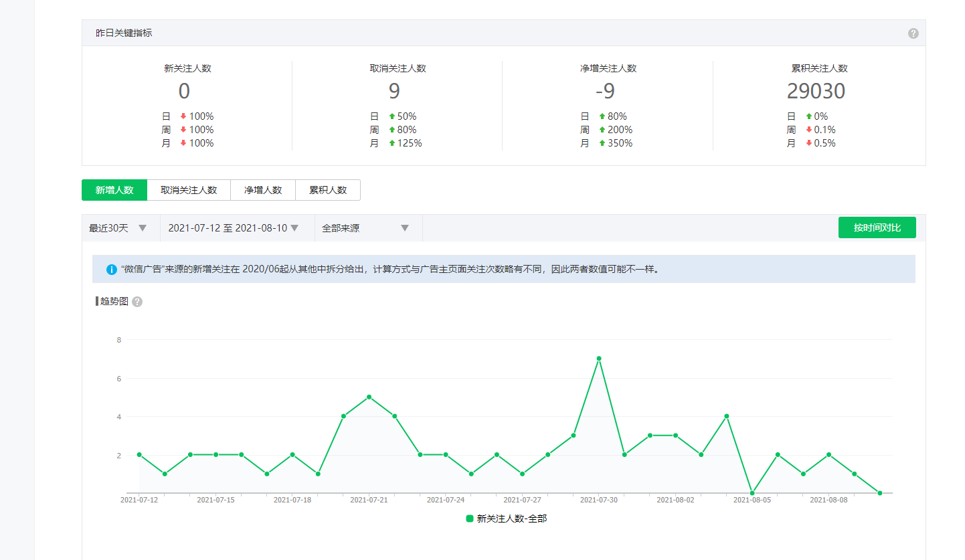Click the red down arrow for 新关注人数 日
The width and height of the screenshot is (965, 560).
183,116
